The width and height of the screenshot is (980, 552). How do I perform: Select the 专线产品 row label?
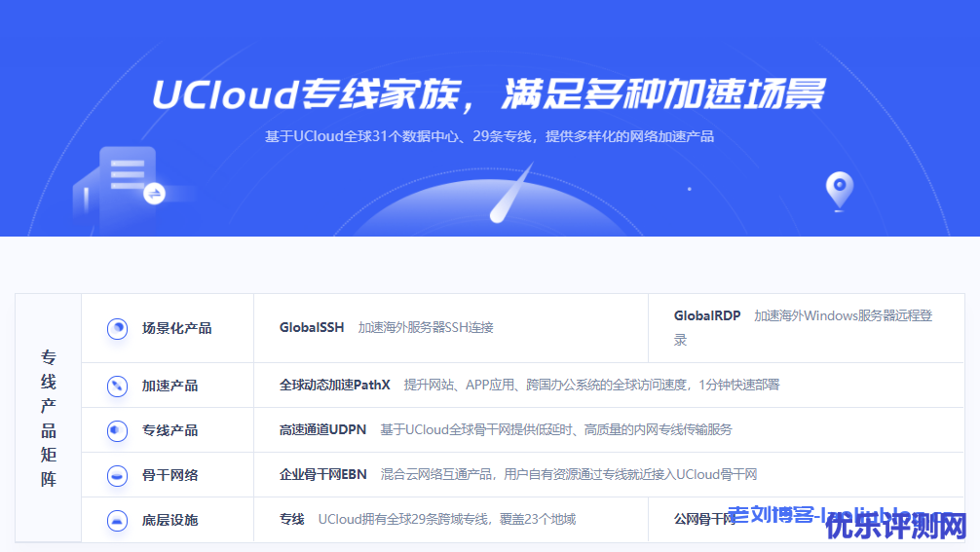pos(170,431)
